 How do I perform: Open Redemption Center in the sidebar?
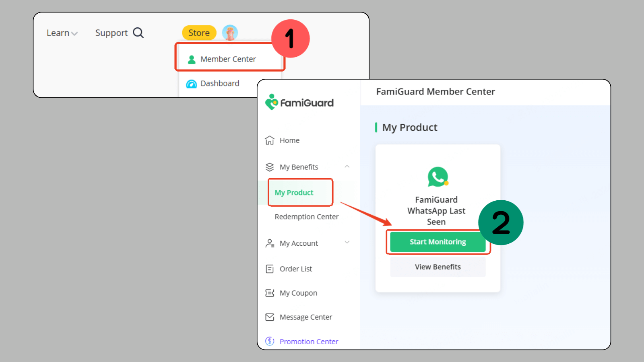pos(307,217)
